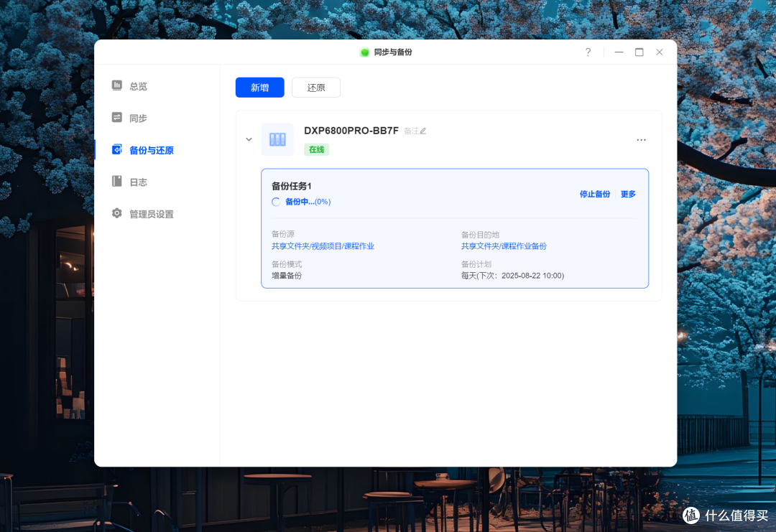Click the 日志 log book icon
Viewport: 776px width, 532px height.
pyautogui.click(x=117, y=182)
